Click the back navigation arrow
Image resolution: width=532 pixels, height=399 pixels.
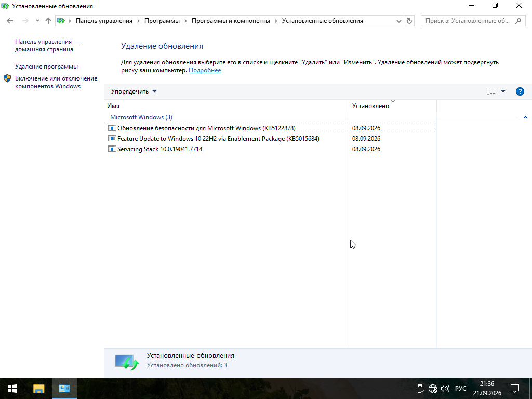pyautogui.click(x=10, y=21)
